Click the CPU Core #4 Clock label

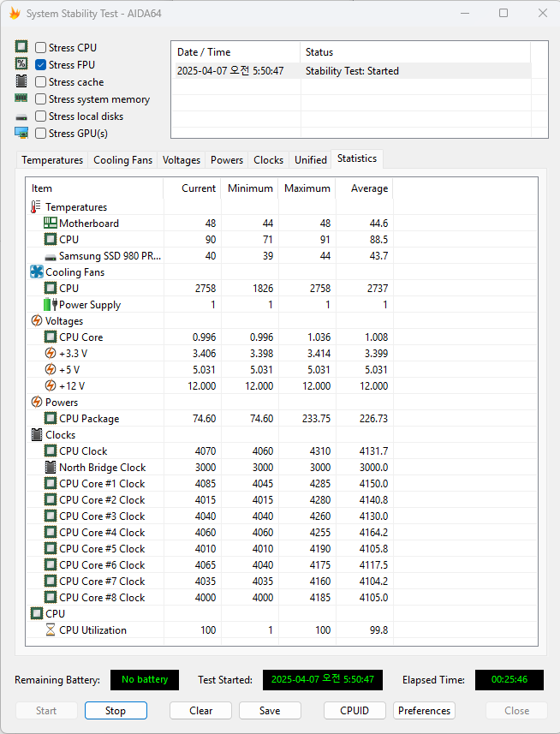coord(102,533)
